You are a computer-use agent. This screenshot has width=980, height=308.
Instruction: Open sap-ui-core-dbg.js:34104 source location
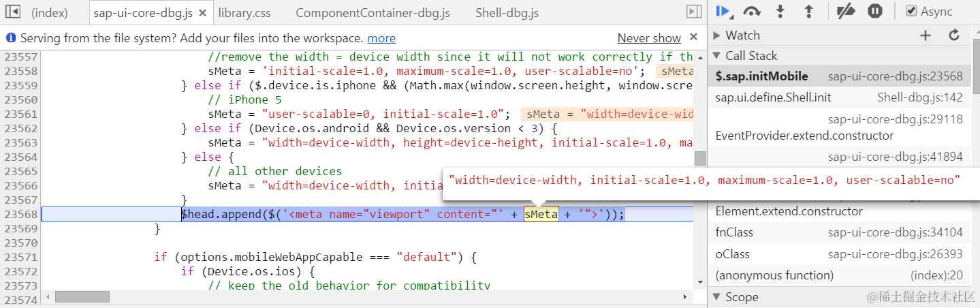[x=896, y=232]
